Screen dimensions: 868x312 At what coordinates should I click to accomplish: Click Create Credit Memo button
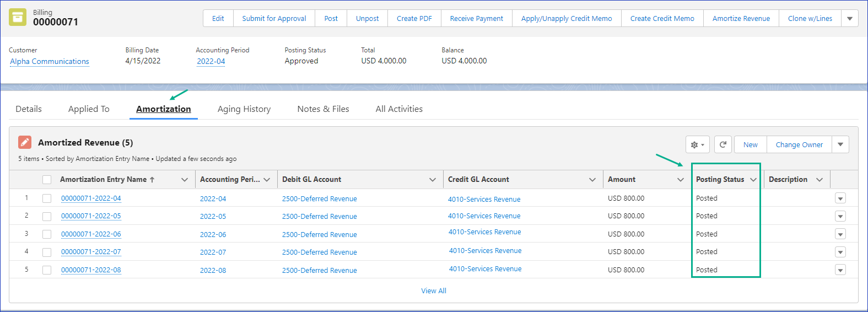pos(662,18)
